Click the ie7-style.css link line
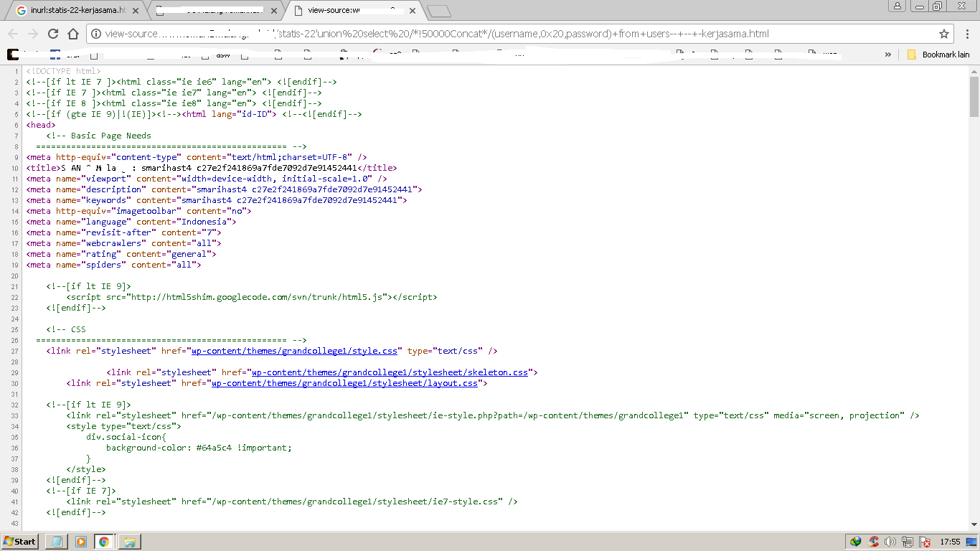Image resolution: width=980 pixels, height=551 pixels. [x=292, y=501]
